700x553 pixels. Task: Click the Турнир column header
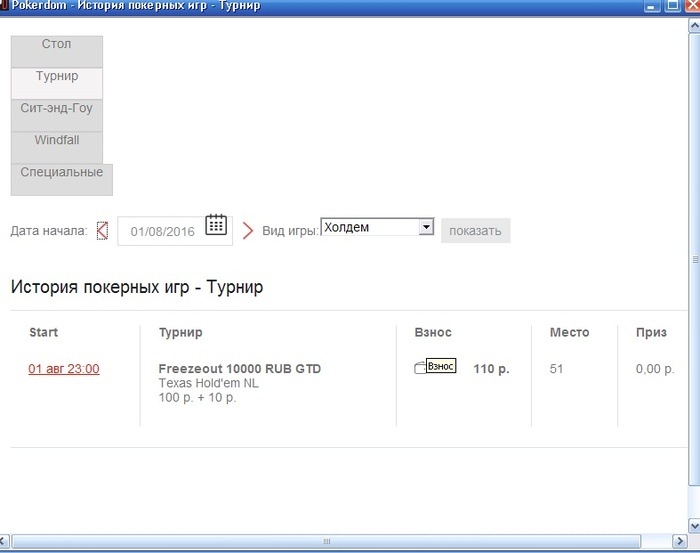click(180, 333)
